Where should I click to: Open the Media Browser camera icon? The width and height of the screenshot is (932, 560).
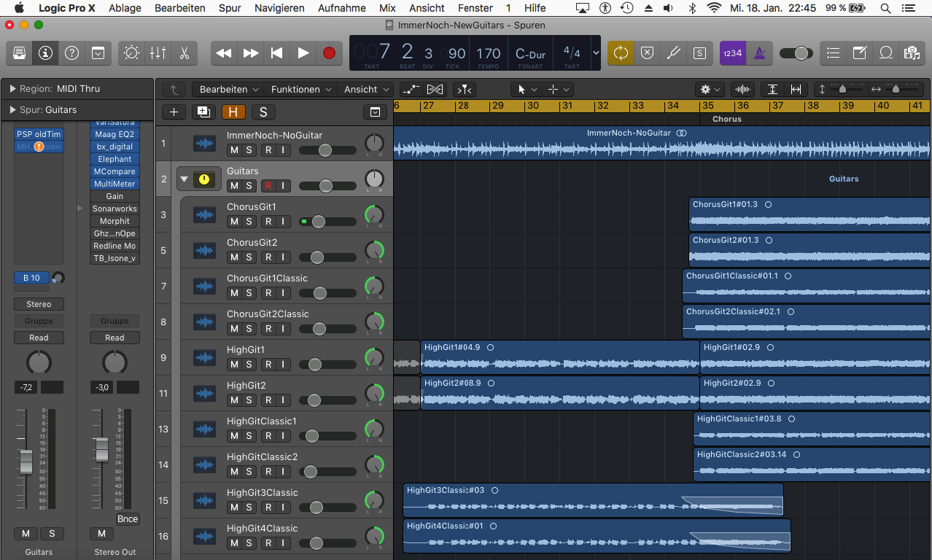tap(911, 53)
